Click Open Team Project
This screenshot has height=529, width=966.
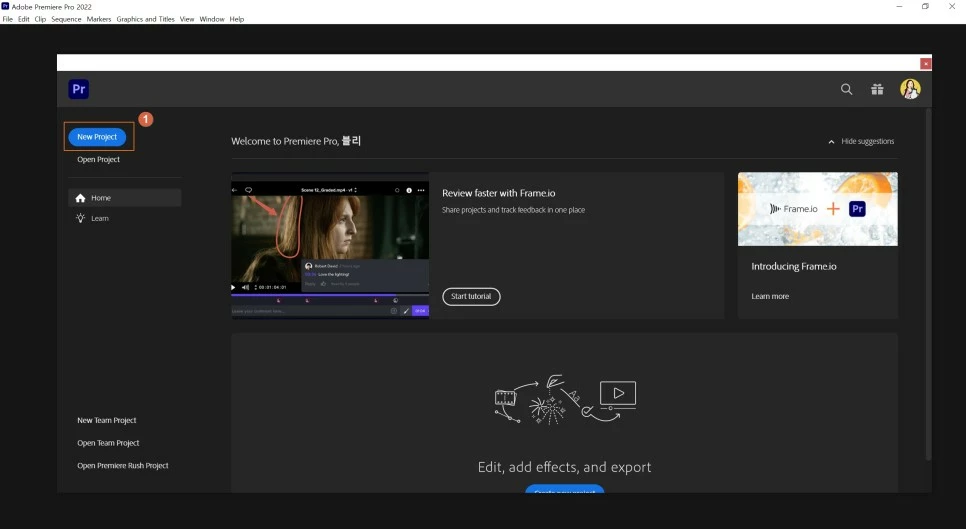(x=108, y=443)
